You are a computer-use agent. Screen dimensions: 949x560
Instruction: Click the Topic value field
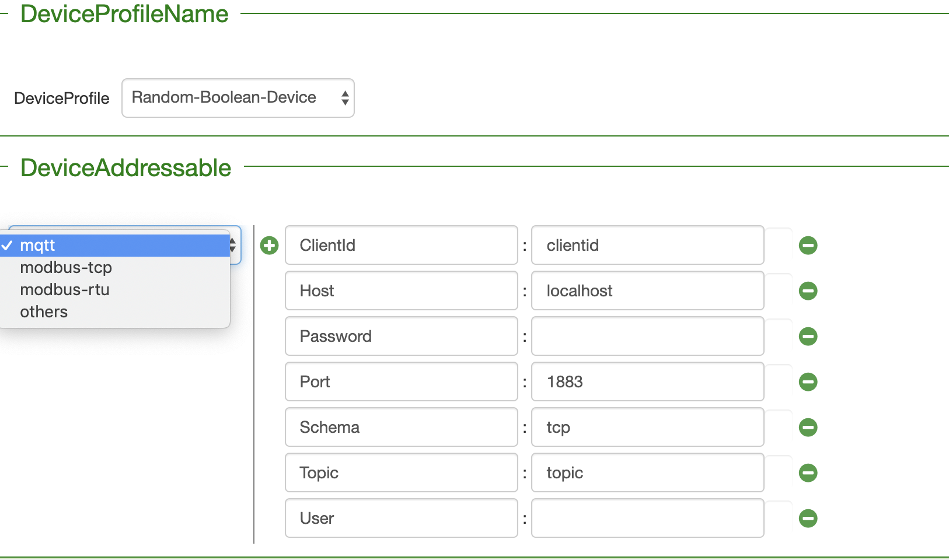(x=647, y=473)
